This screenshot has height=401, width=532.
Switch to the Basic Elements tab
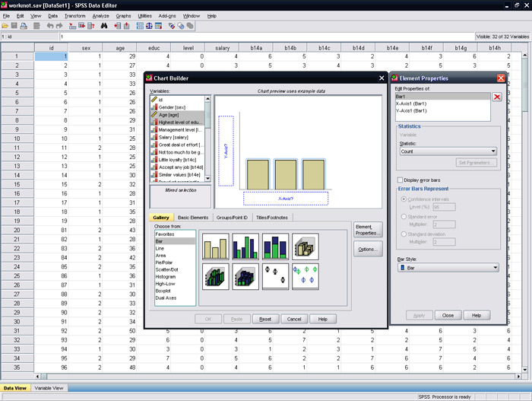tap(193, 218)
